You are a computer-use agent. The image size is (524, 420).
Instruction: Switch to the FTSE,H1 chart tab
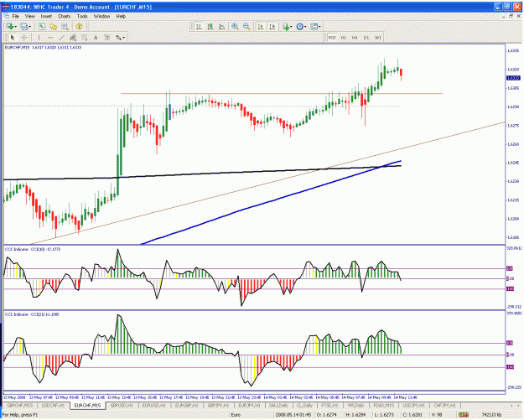pyautogui.click(x=329, y=405)
